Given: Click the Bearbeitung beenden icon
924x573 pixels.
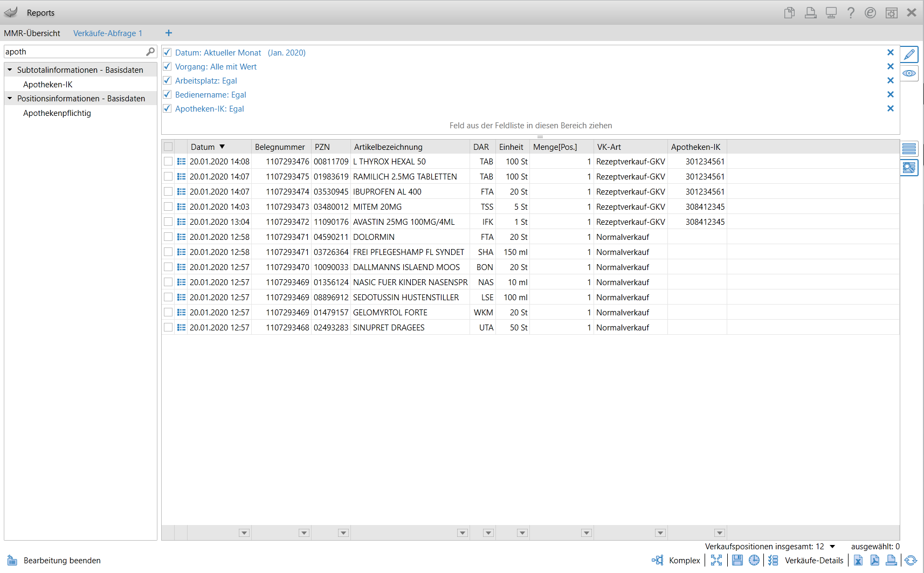Looking at the screenshot, I should 12,560.
